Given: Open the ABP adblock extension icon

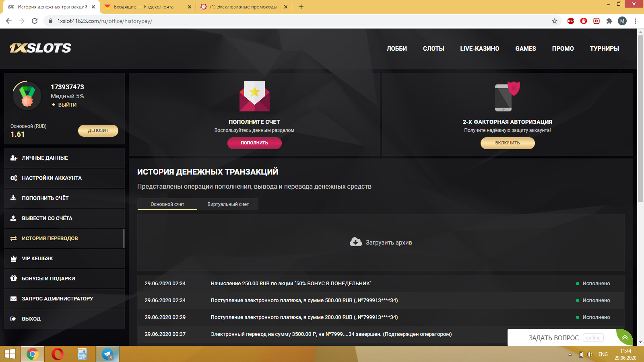Looking at the screenshot, I should pyautogui.click(x=571, y=21).
